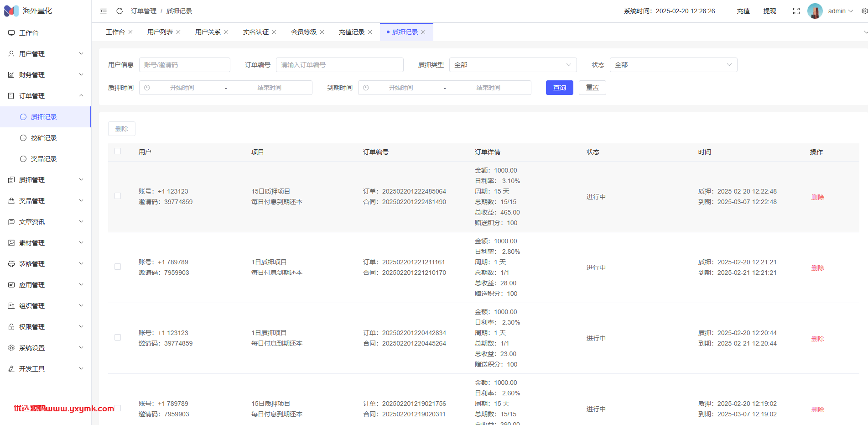This screenshot has width=868, height=425.
Task: Expand the 系统设置 menu
Action: click(x=46, y=348)
